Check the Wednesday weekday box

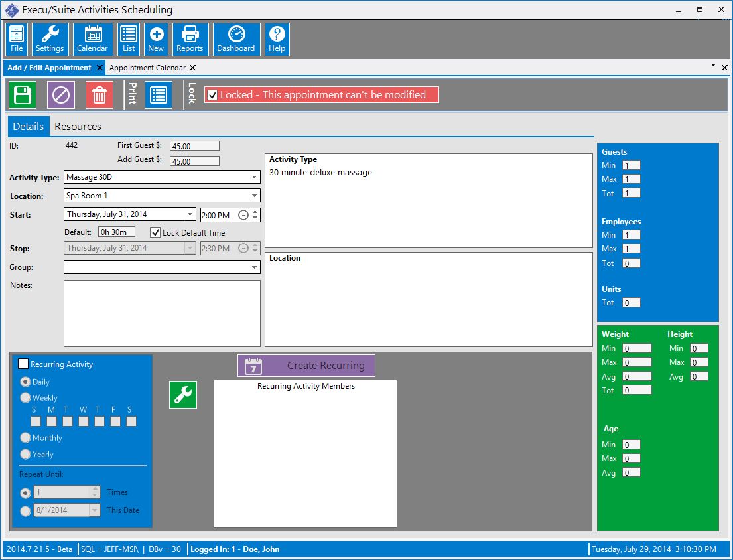[84, 421]
